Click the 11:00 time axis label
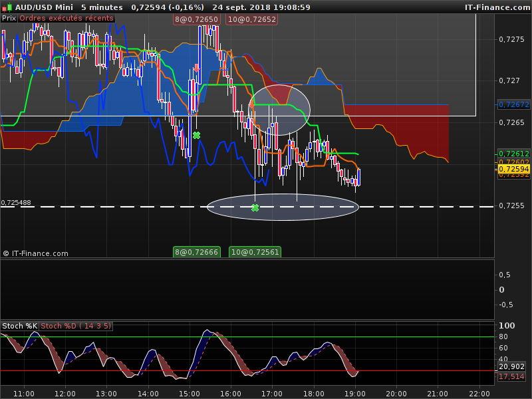Image resolution: width=532 pixels, height=399 pixels. tap(24, 394)
